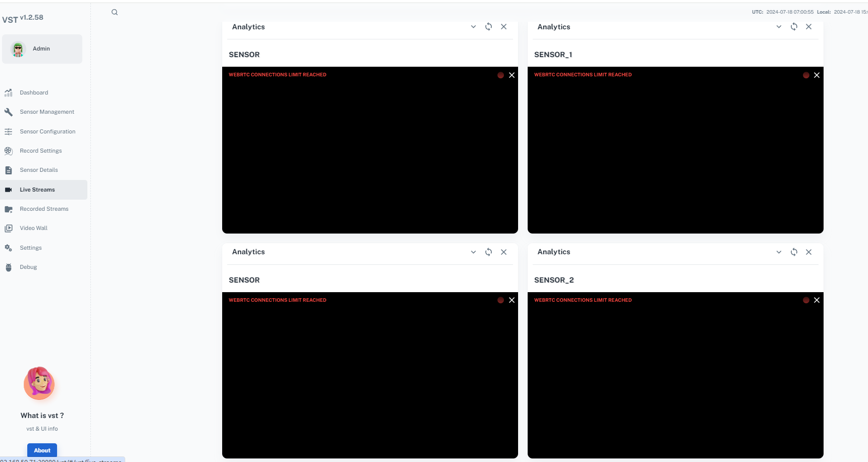Dismiss the WebRTC limit warning on SENSOR_2
Viewport: 868px width, 462px height.
coord(816,300)
